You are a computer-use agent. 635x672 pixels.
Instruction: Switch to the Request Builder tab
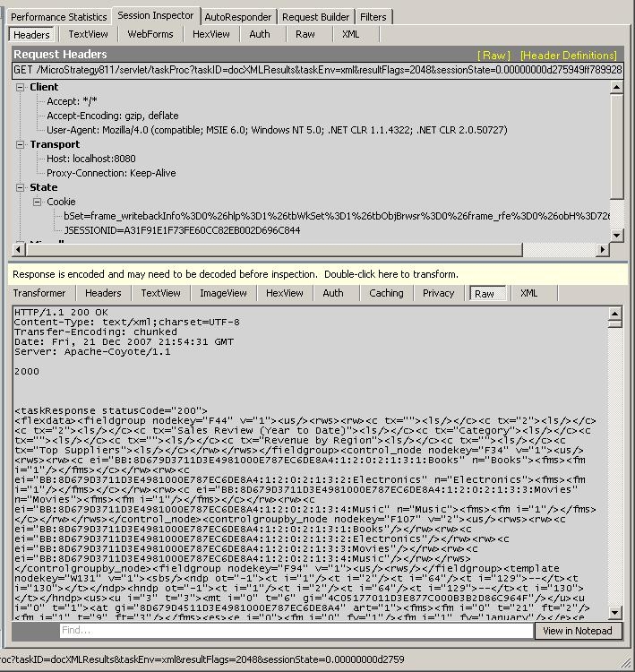[316, 17]
